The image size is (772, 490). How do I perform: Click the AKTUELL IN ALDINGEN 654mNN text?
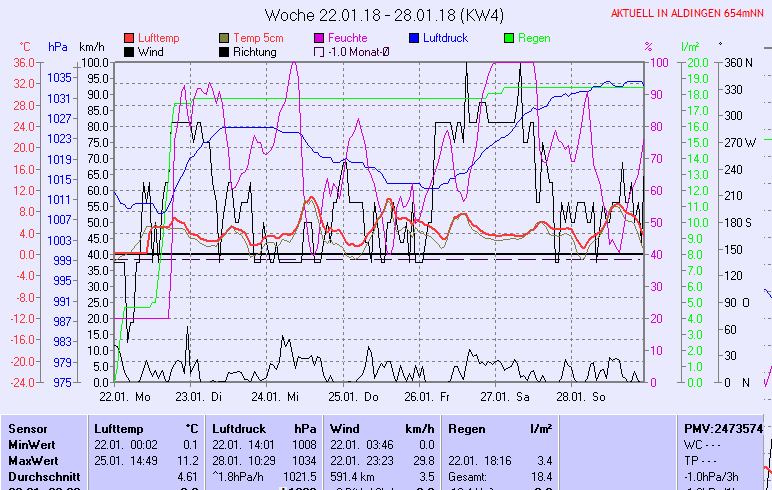point(689,13)
